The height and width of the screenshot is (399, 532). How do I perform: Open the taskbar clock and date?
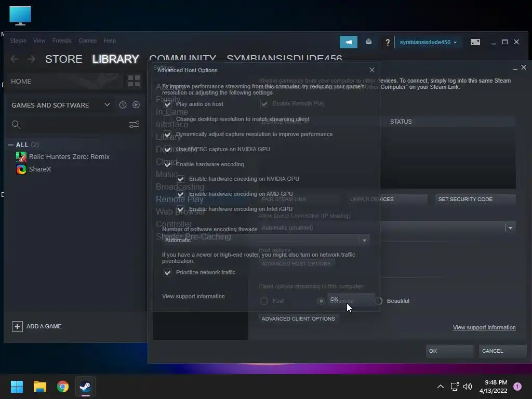tap(493, 387)
